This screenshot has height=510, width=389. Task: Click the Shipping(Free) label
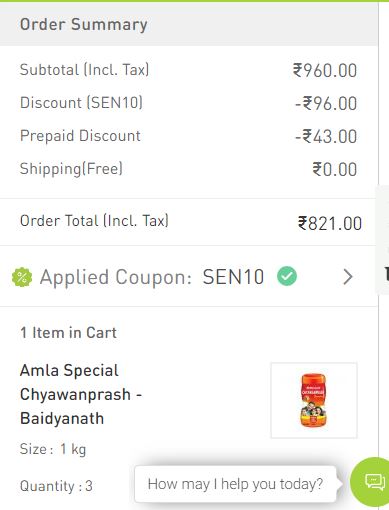tap(71, 168)
